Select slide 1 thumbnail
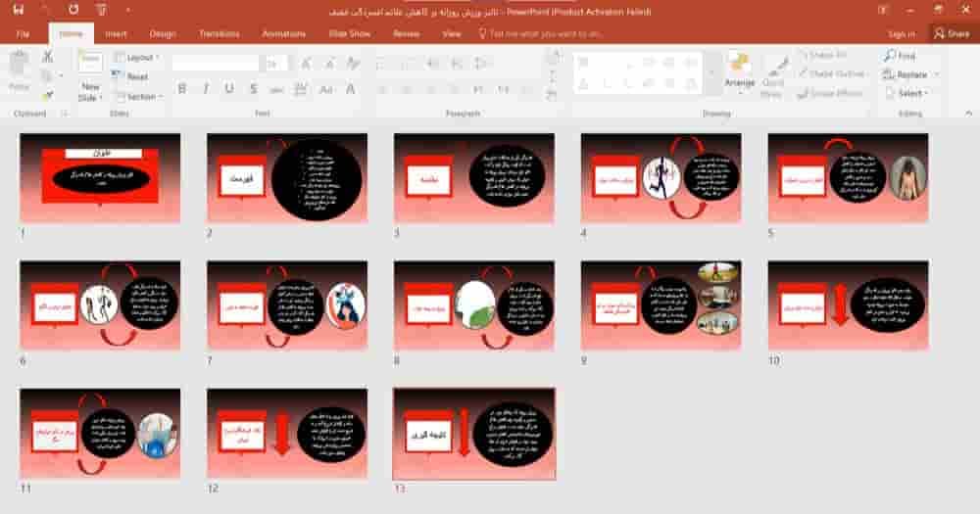 100,178
